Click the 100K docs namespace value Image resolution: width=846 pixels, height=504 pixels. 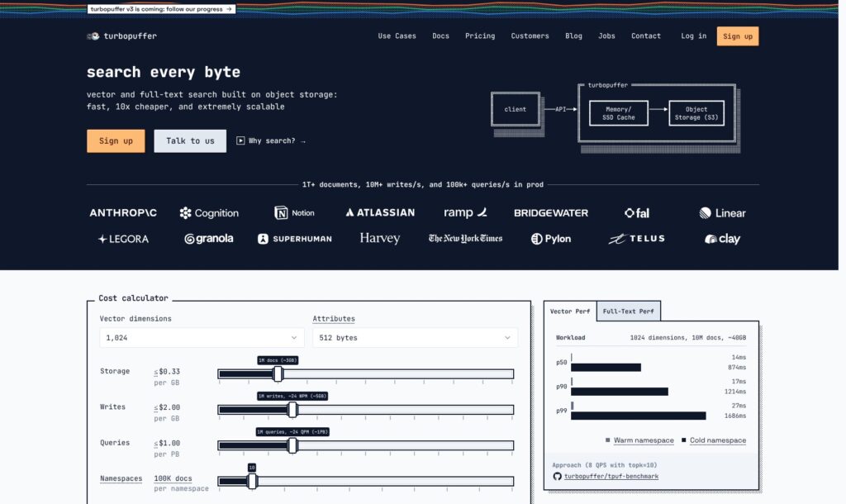pyautogui.click(x=173, y=478)
